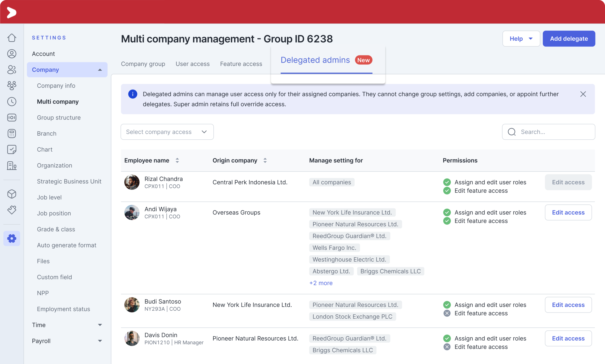Open the Help dropdown
This screenshot has width=605, height=364.
[x=521, y=39]
